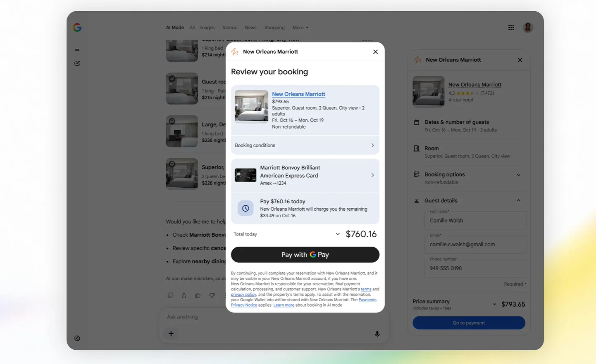Switch to AI Mode tab
The image size is (596, 364).
click(175, 28)
